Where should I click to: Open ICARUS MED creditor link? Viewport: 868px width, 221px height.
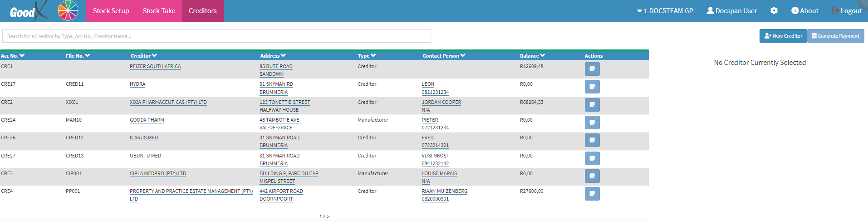(144, 138)
